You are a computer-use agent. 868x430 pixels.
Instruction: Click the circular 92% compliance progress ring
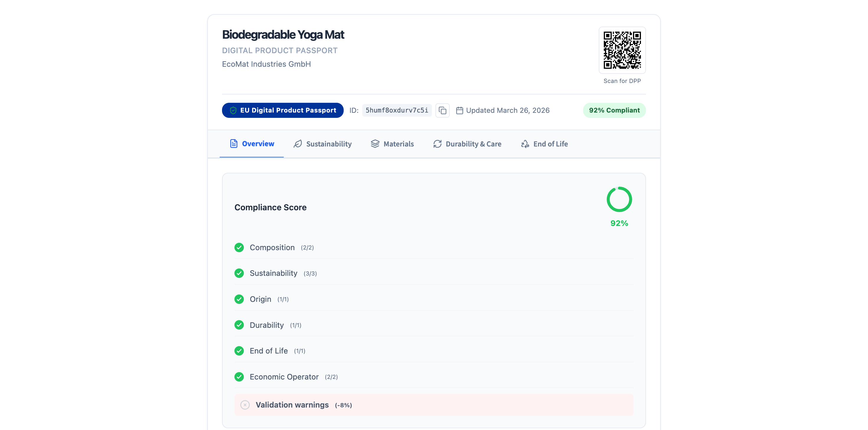(x=619, y=200)
